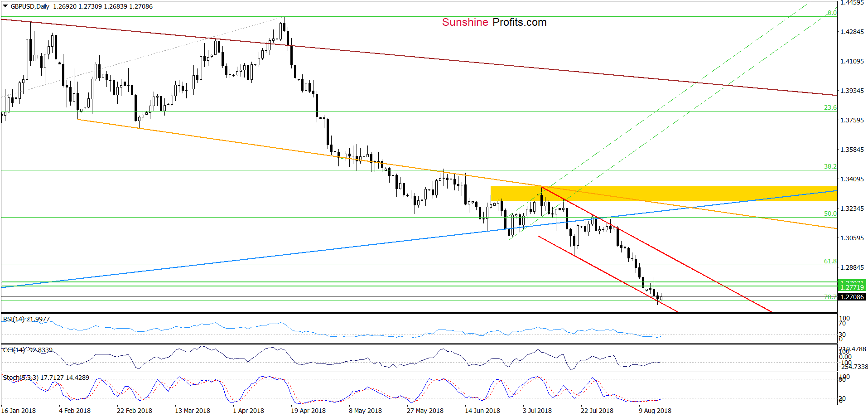
Task: Click the current price label 1.27086
Action: pyautogui.click(x=852, y=297)
